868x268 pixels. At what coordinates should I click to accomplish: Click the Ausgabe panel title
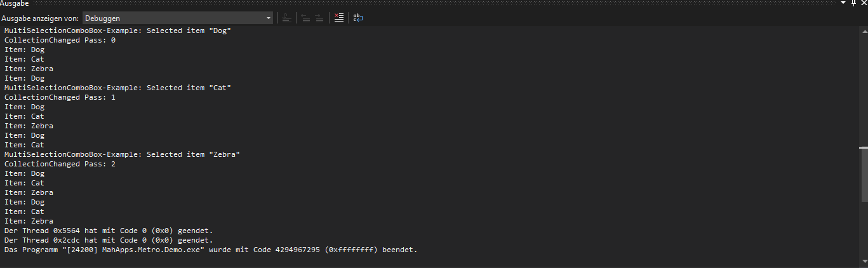click(15, 4)
